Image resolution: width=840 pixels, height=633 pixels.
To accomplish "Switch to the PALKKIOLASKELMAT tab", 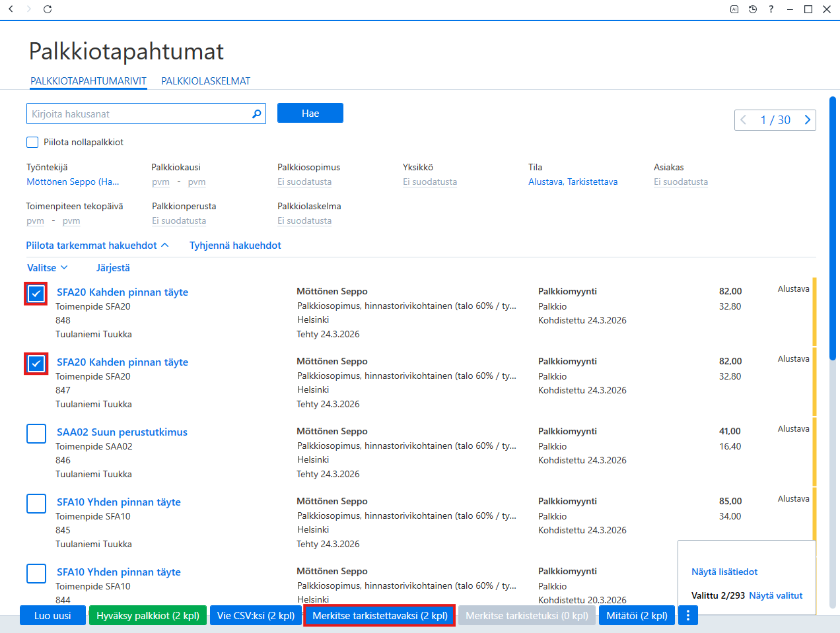I will point(205,81).
